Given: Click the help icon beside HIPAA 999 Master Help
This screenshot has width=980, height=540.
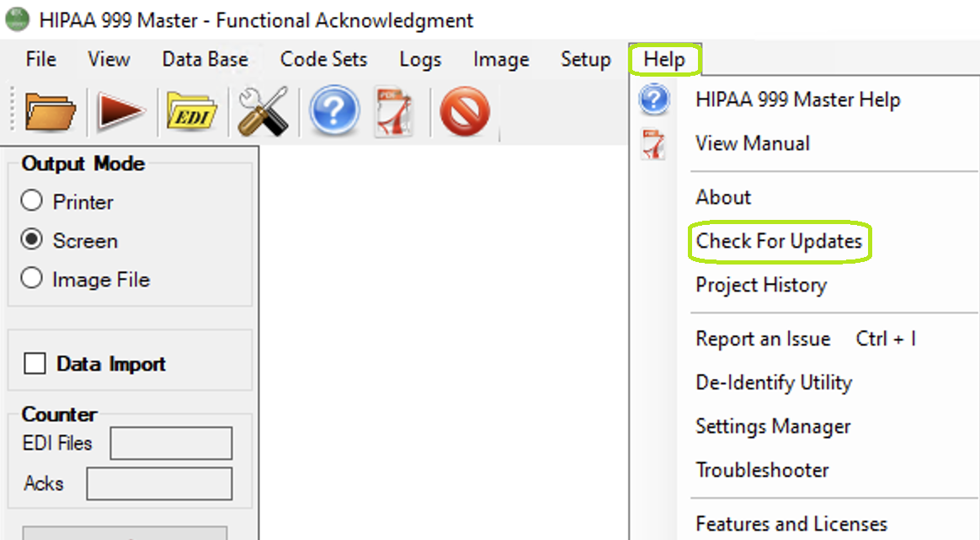Looking at the screenshot, I should point(653,99).
